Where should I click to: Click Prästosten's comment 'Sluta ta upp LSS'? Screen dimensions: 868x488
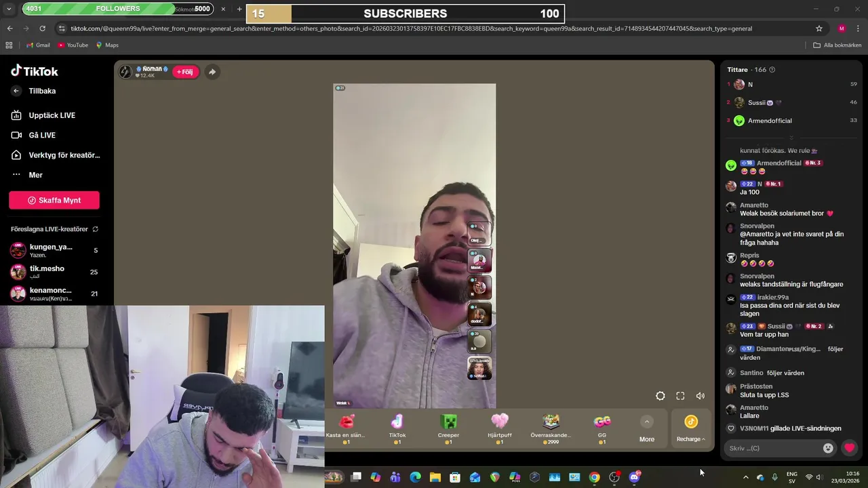[x=764, y=395]
